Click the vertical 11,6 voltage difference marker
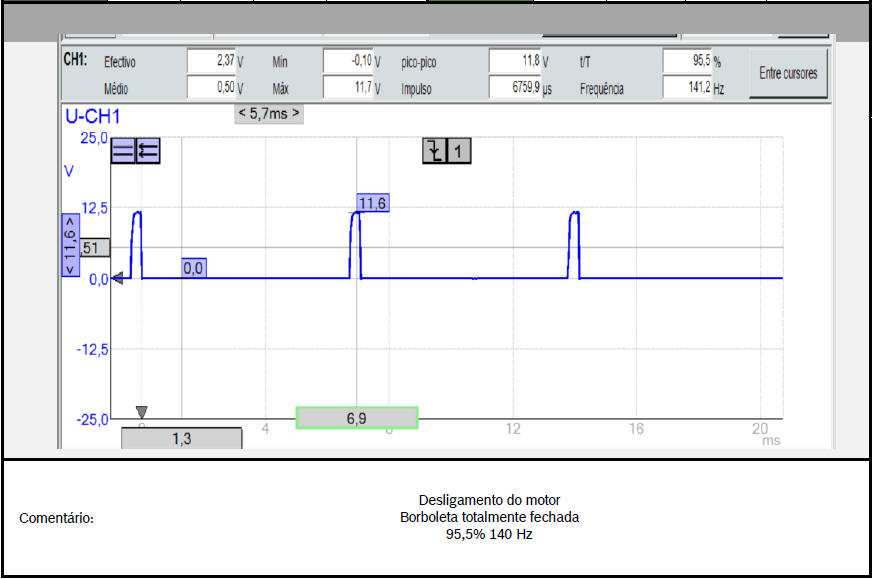Image resolution: width=876 pixels, height=579 pixels. click(x=70, y=245)
